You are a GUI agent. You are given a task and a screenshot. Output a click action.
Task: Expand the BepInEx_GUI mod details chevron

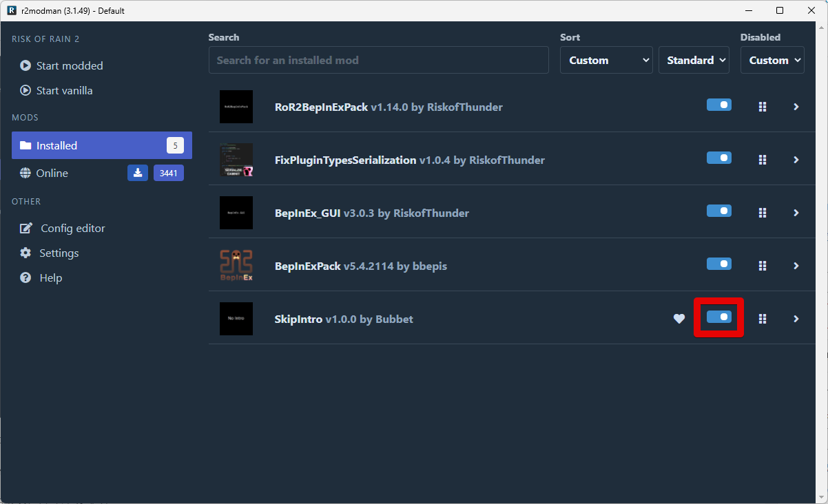tap(796, 213)
